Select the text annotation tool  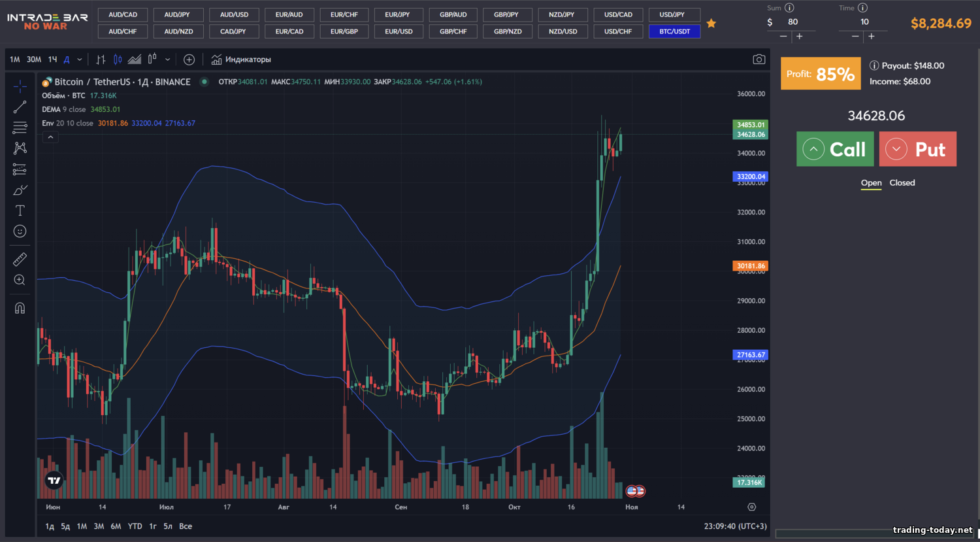click(x=20, y=211)
